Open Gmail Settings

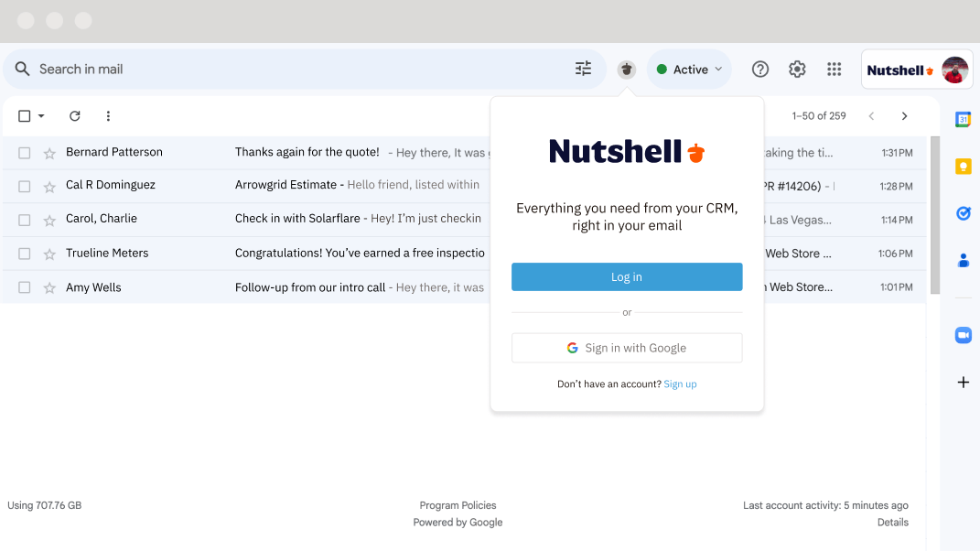tap(797, 69)
